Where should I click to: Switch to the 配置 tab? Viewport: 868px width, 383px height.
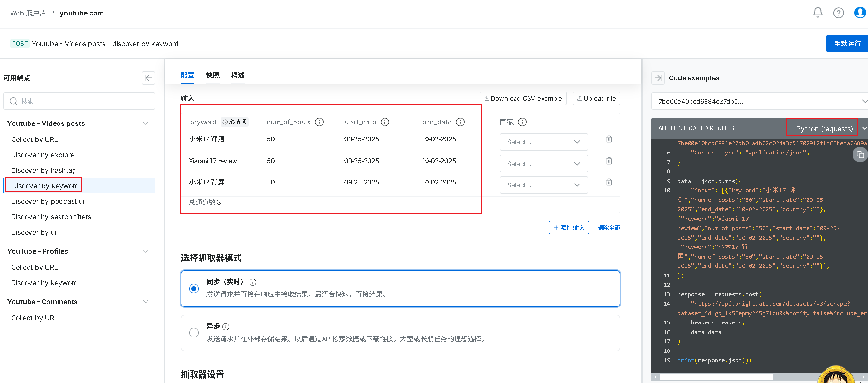click(188, 75)
